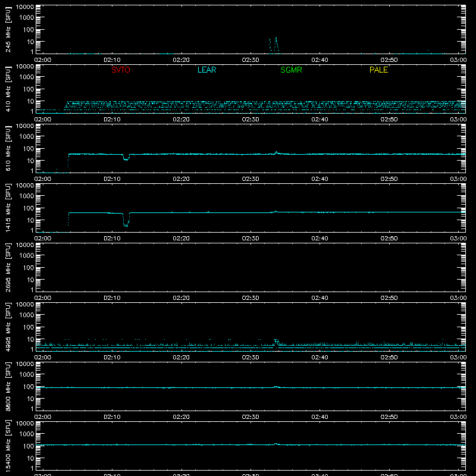Click the 100 tick label on the 610 MHz axis

(29, 149)
